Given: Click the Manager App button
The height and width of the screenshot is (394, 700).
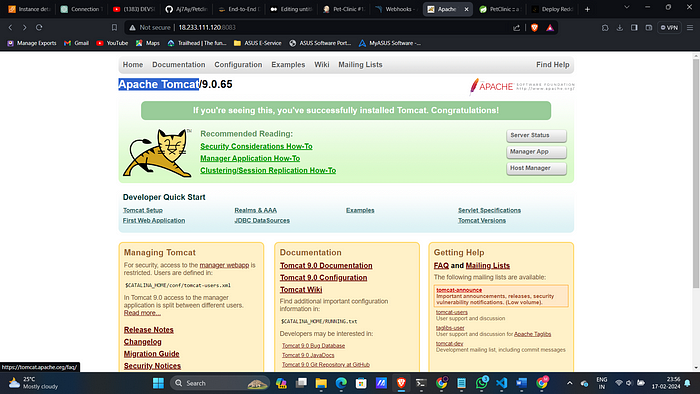Looking at the screenshot, I should click(x=536, y=152).
